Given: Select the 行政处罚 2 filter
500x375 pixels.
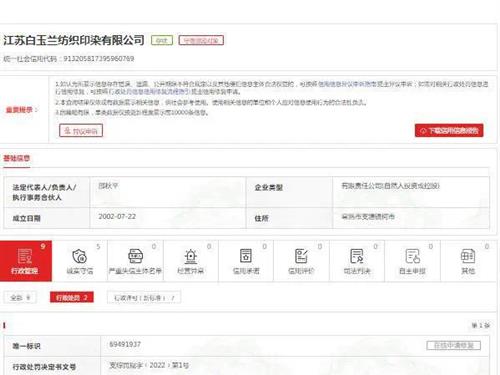Looking at the screenshot, I should (x=72, y=297).
